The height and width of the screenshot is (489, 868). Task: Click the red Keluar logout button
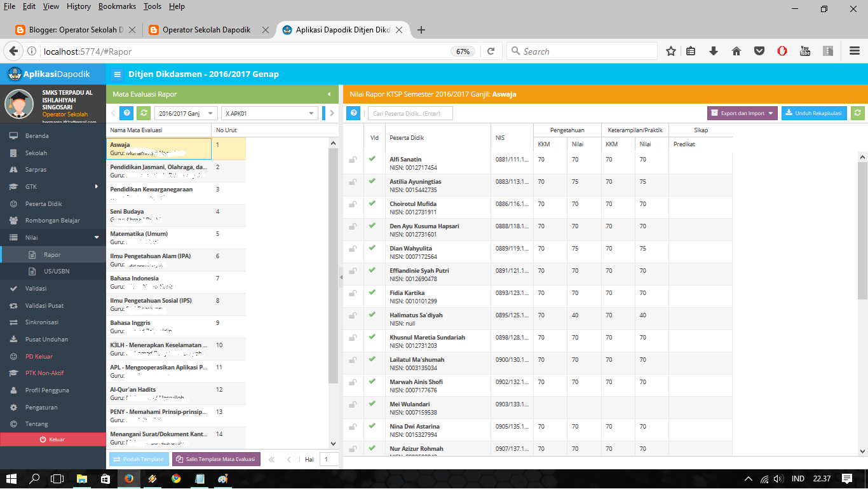(52, 439)
